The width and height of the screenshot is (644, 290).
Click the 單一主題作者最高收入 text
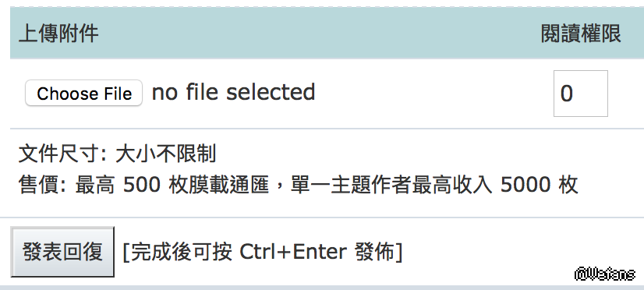[391, 185]
